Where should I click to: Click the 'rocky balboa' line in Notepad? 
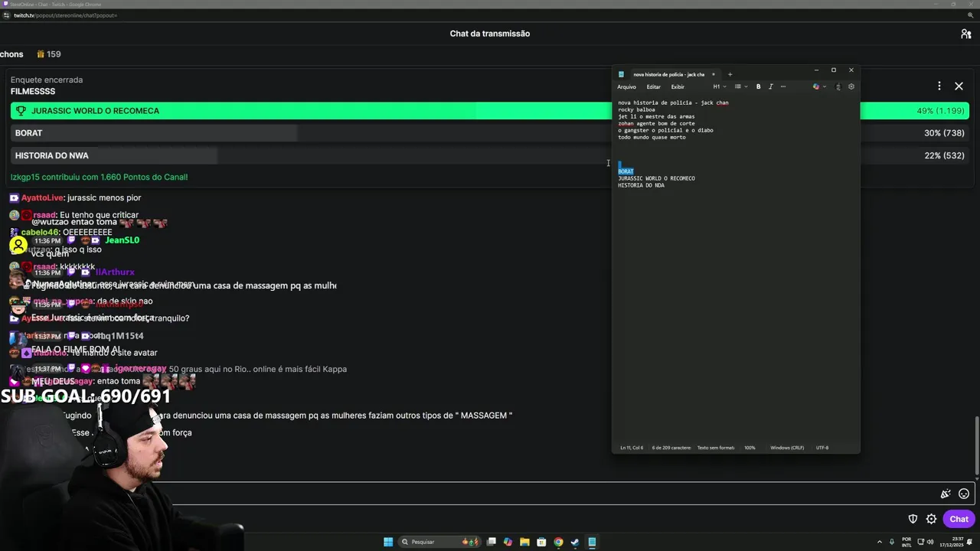[x=636, y=109]
